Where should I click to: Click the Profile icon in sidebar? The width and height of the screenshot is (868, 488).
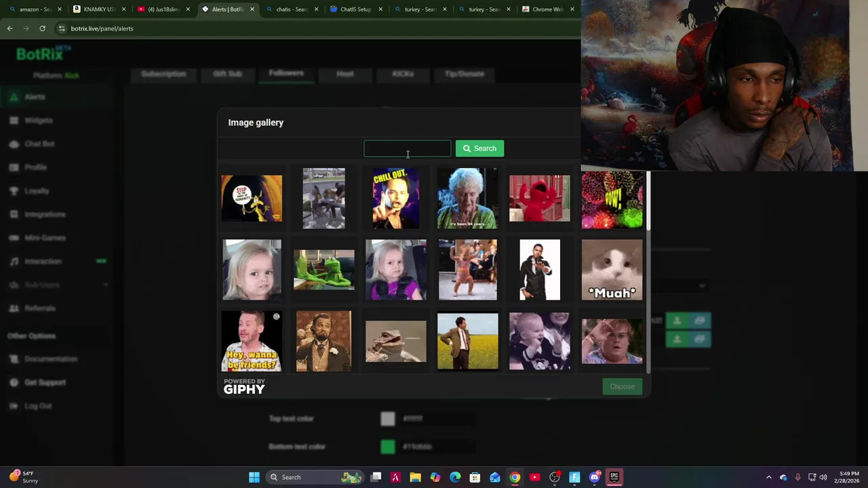14,167
